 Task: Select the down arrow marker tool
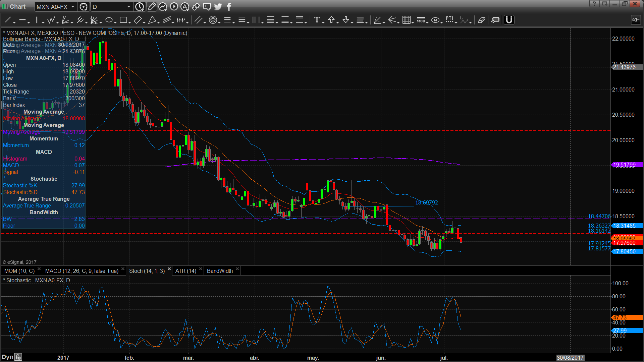[x=346, y=20]
